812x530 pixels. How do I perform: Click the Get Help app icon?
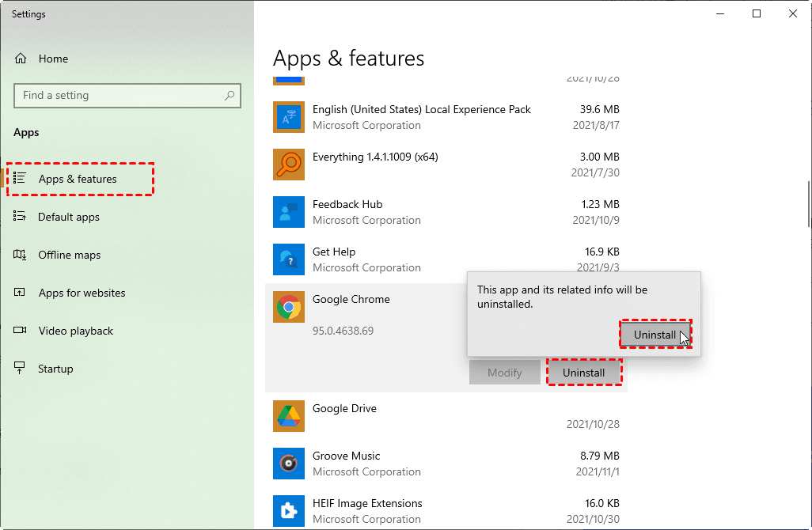(289, 259)
